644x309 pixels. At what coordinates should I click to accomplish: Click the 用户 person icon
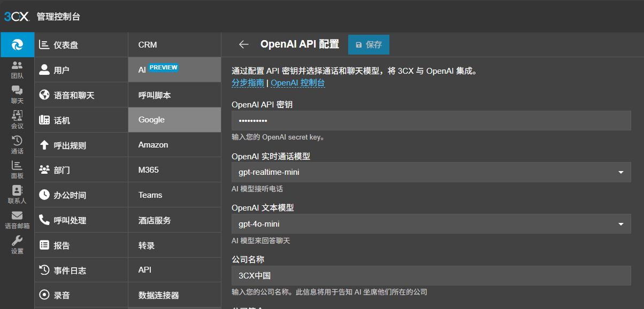pos(44,70)
